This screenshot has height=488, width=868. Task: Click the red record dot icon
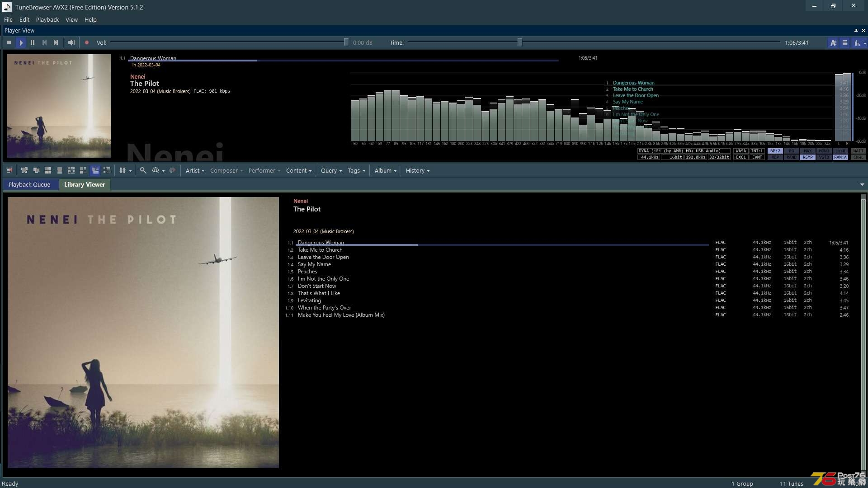[87, 42]
